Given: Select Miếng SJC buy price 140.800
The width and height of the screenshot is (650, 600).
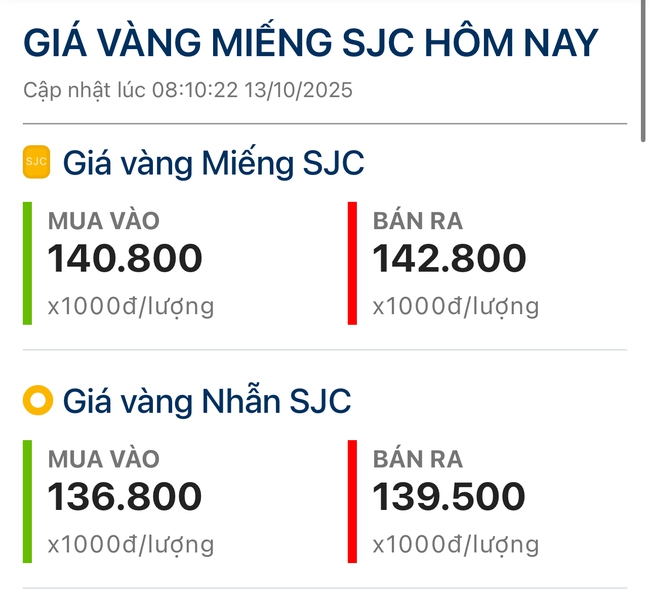Looking at the screenshot, I should point(125,259).
